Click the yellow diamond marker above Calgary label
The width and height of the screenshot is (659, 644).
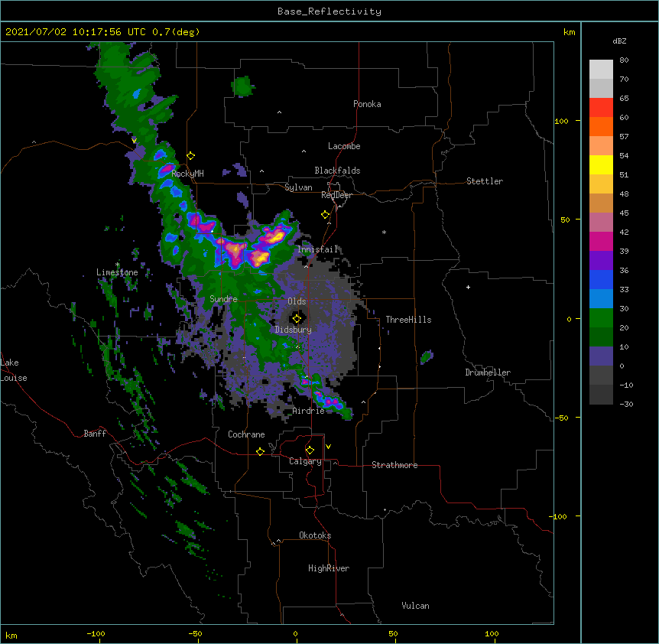310,450
